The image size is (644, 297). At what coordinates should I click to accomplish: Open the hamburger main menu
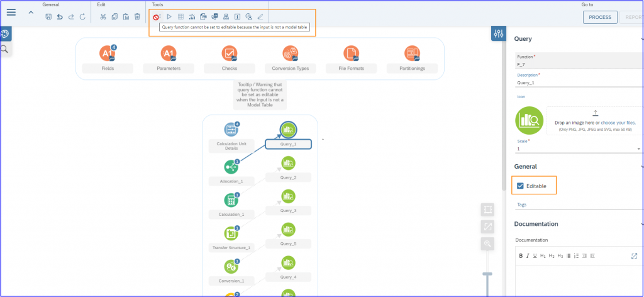11,13
